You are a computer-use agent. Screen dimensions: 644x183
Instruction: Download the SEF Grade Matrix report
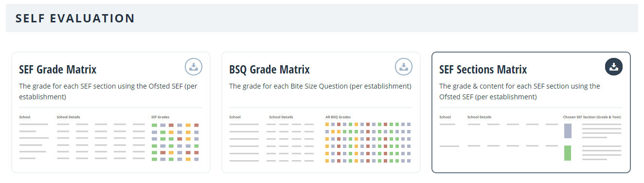coord(194,67)
